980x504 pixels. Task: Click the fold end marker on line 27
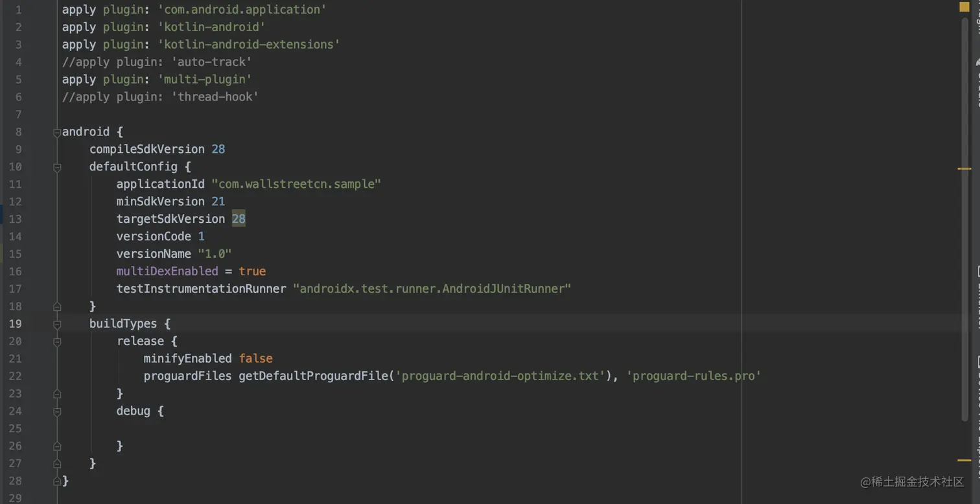tap(57, 464)
